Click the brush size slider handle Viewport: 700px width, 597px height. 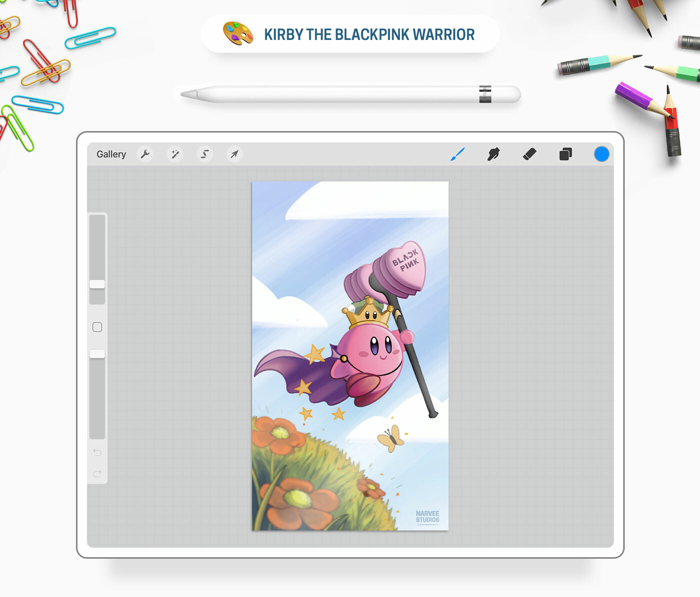click(97, 284)
